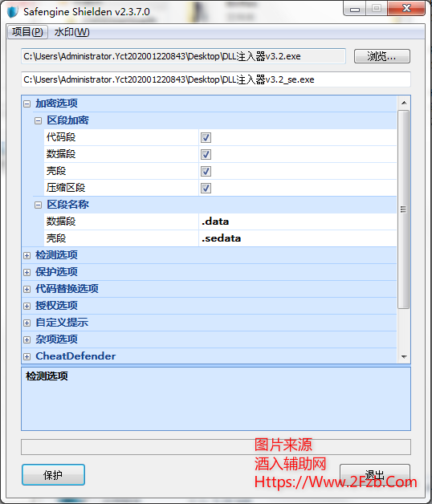Expand the 授权选项 section
The height and width of the screenshot is (504, 432).
coord(27,306)
